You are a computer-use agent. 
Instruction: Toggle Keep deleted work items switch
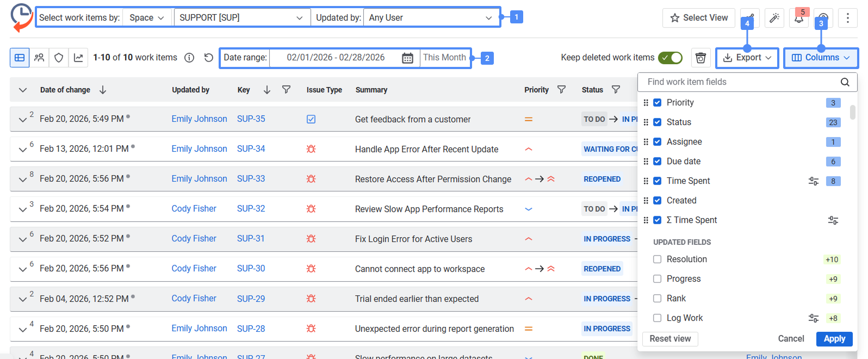pos(670,58)
